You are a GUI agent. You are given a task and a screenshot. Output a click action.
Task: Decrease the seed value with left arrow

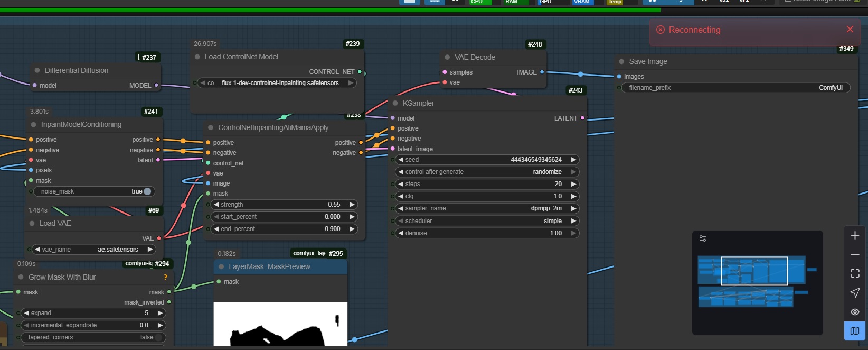(x=401, y=160)
